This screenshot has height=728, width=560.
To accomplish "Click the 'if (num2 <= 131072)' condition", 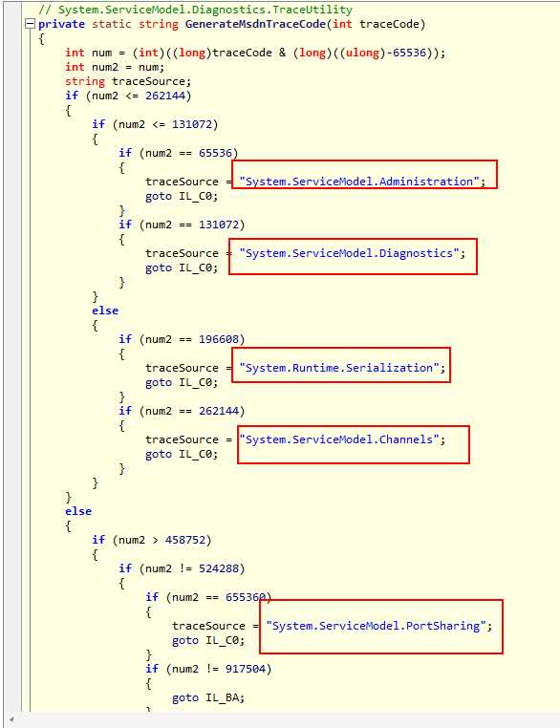I will (x=155, y=124).
